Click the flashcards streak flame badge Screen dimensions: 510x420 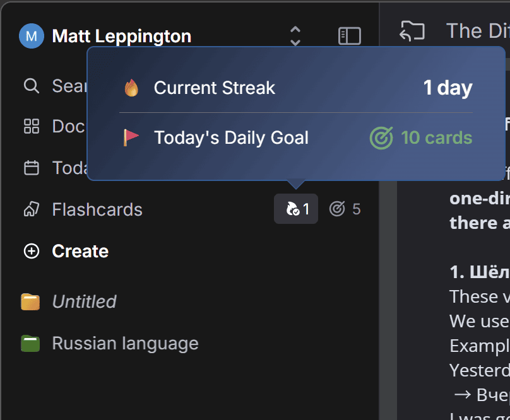(296, 209)
